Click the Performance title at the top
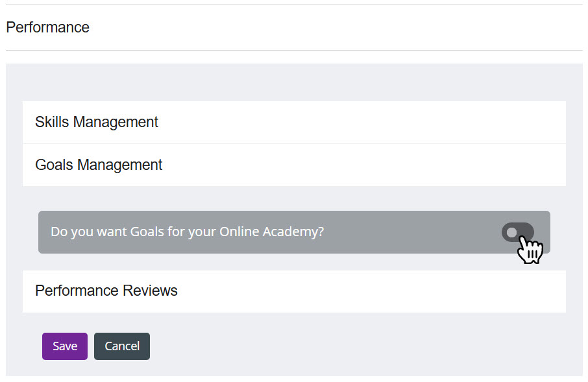588x382 pixels. coord(47,27)
